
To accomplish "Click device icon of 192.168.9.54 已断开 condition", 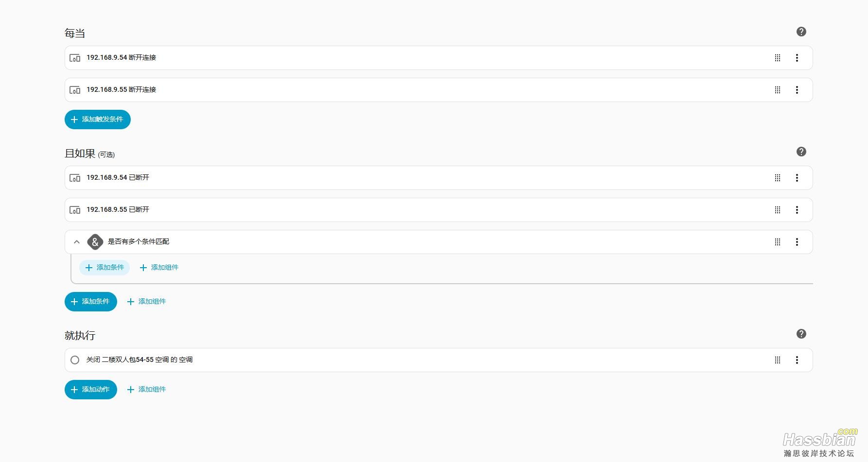I will pyautogui.click(x=75, y=178).
